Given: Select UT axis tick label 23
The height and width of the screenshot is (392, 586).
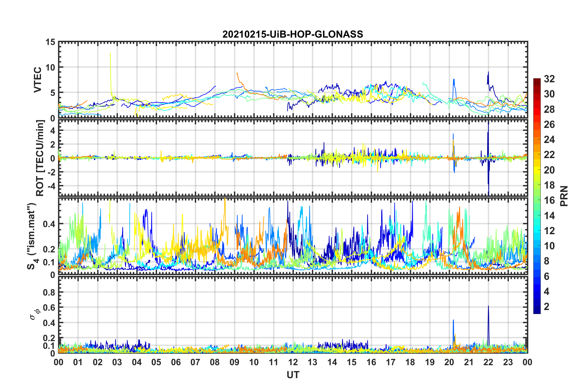Looking at the screenshot, I should [x=508, y=362].
